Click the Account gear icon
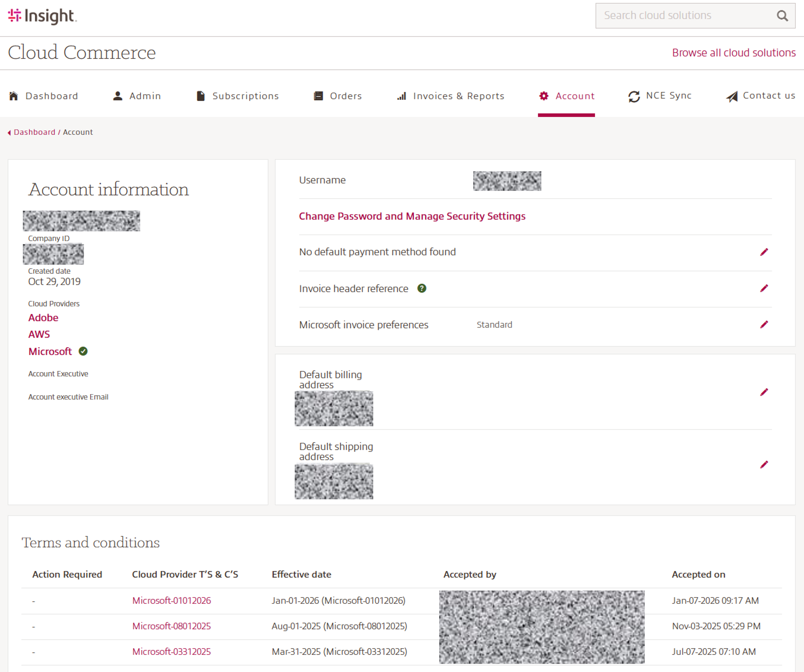Viewport: 804px width, 672px height. [x=544, y=96]
